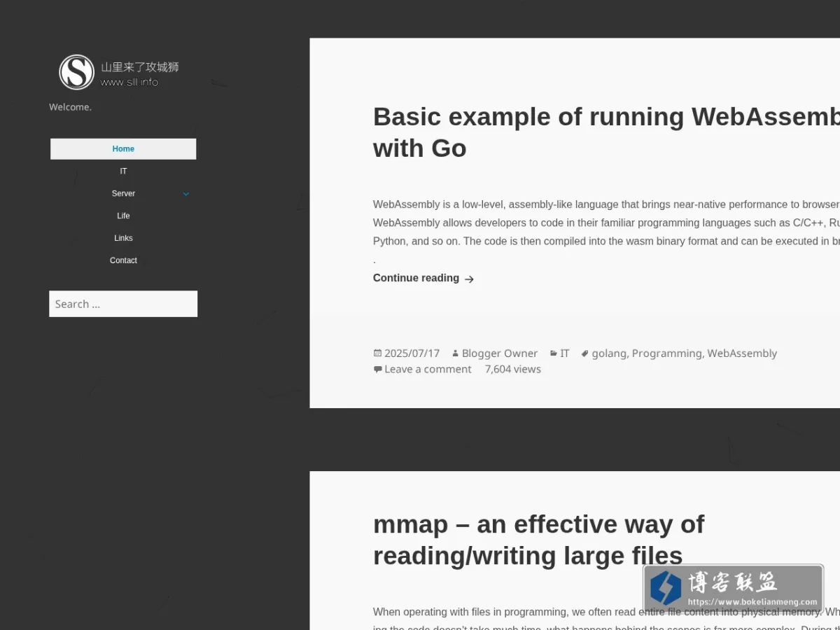Click the folder icon before IT category

point(554,353)
